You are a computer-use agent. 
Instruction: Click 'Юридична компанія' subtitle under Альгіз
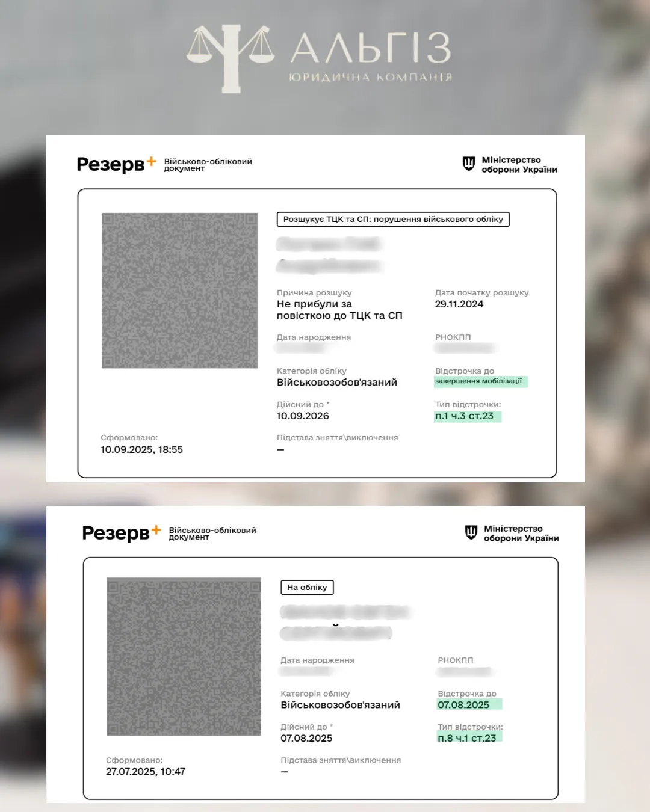coord(370,78)
